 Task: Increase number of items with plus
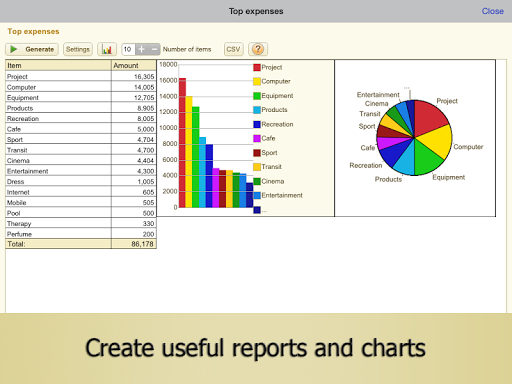[x=141, y=49]
